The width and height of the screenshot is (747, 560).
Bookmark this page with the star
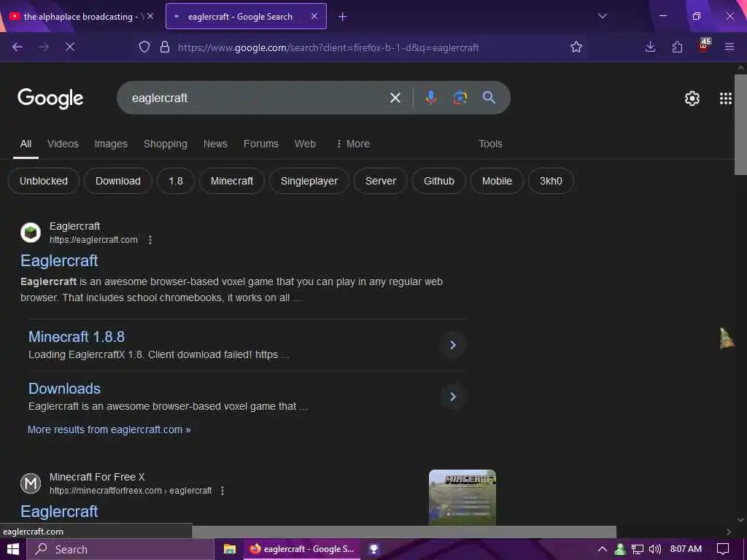click(576, 47)
